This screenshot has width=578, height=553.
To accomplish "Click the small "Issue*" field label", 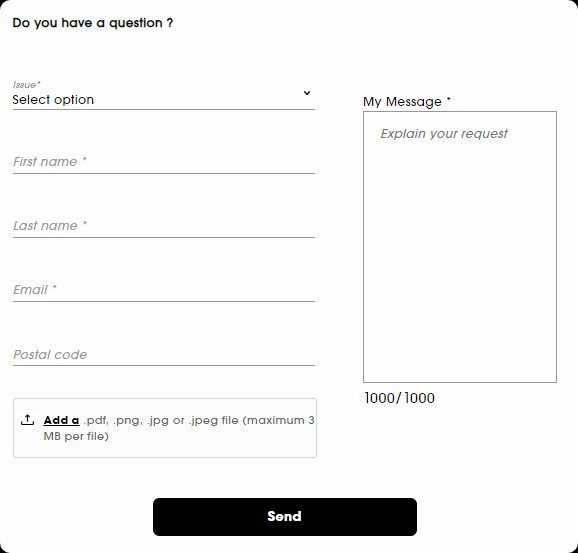I will [27, 85].
